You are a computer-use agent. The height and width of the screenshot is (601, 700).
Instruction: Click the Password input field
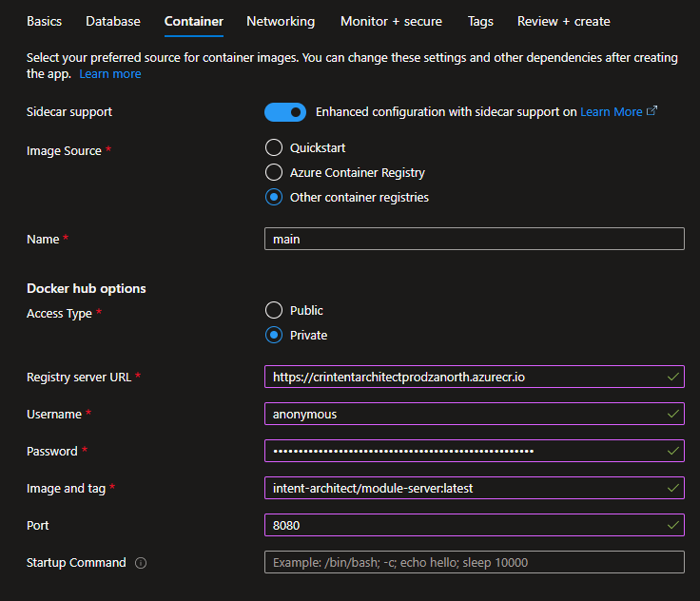click(x=466, y=451)
